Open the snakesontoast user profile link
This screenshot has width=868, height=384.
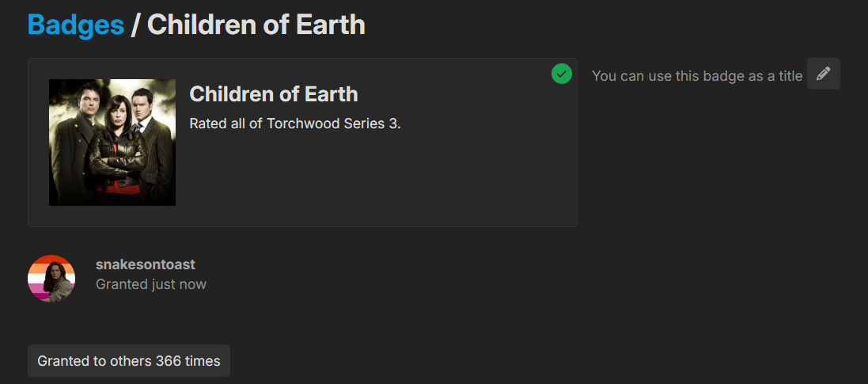coord(146,264)
